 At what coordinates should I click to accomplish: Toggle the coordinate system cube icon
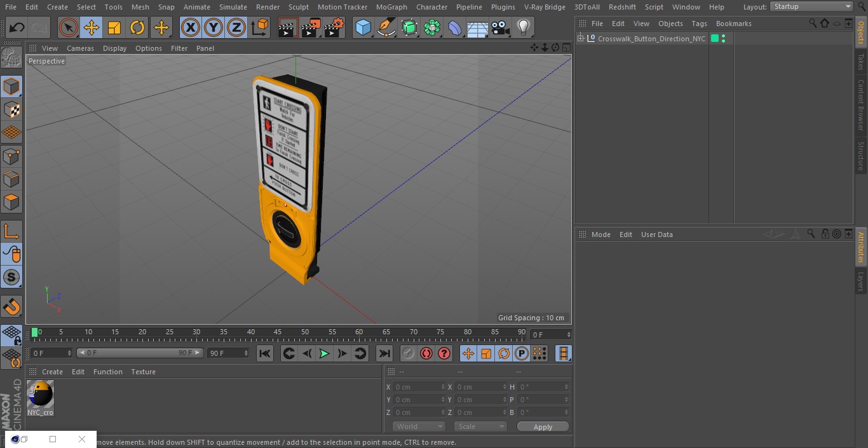pos(260,27)
